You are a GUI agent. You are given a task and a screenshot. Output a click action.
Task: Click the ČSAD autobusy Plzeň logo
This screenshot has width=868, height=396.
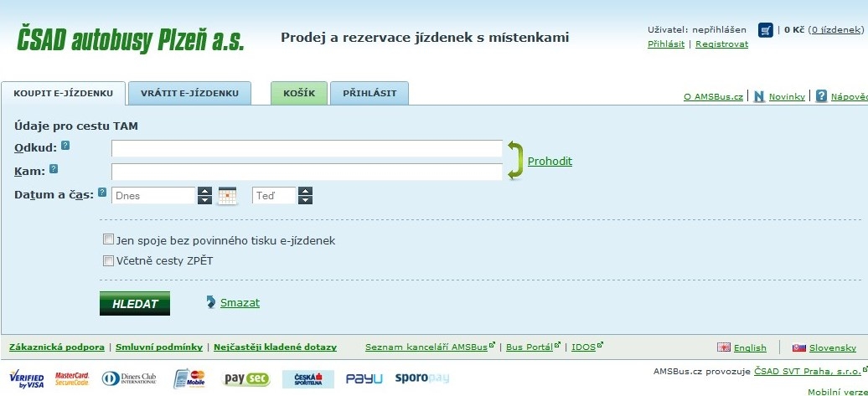point(130,39)
